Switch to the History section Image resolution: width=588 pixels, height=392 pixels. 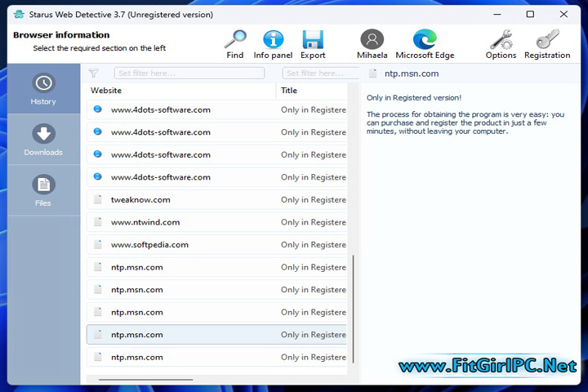tap(43, 89)
